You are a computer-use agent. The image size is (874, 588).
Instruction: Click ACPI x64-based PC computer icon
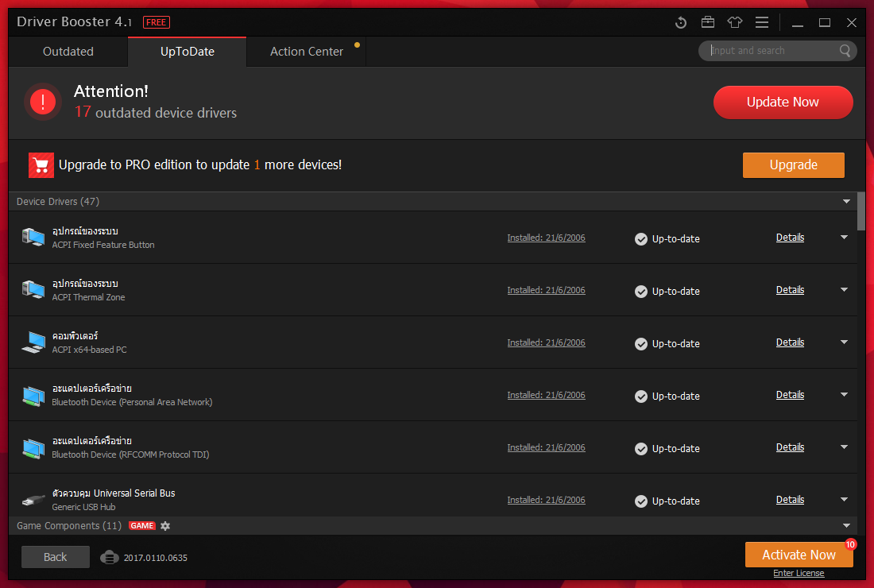(33, 342)
